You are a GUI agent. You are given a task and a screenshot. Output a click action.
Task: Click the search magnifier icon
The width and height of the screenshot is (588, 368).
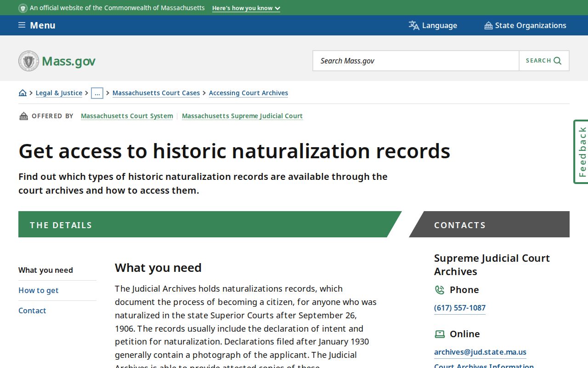click(x=558, y=61)
